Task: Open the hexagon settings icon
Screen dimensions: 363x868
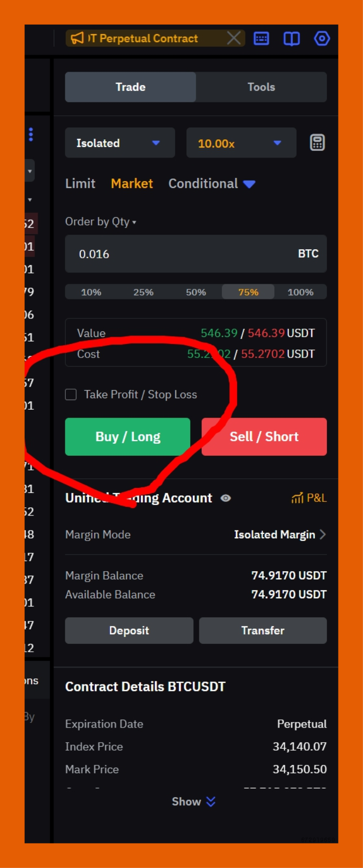Action: click(x=321, y=39)
